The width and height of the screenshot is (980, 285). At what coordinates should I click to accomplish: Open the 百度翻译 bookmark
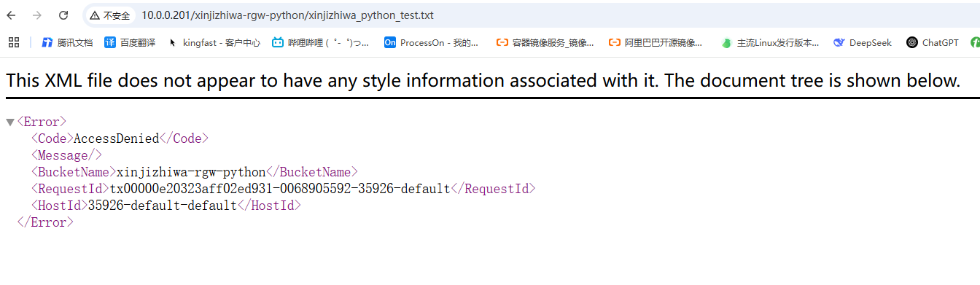pos(130,42)
